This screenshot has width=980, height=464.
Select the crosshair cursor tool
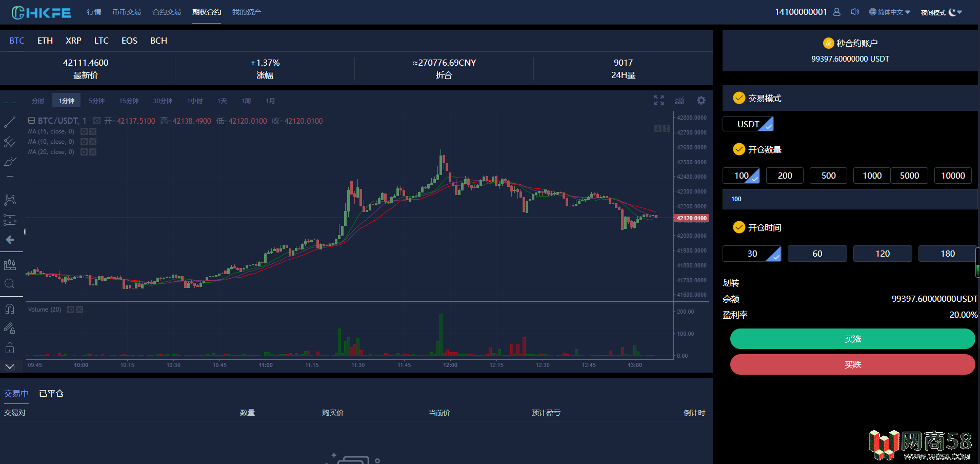(10, 103)
